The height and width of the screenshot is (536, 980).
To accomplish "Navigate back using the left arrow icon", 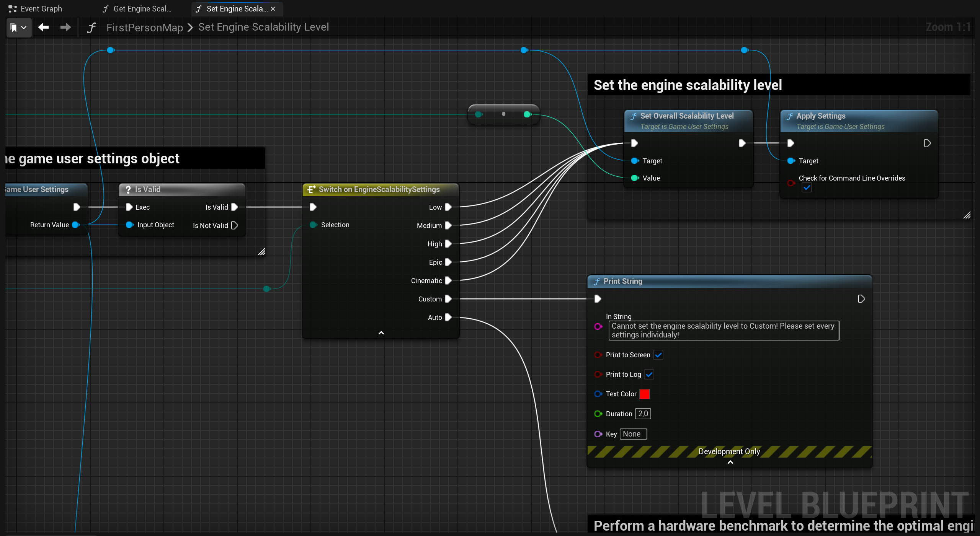I will (x=43, y=28).
